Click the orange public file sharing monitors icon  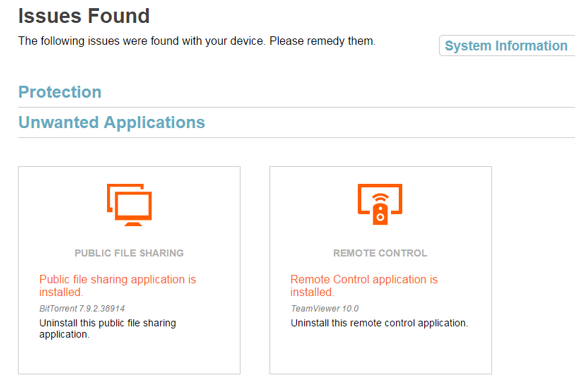point(129,205)
